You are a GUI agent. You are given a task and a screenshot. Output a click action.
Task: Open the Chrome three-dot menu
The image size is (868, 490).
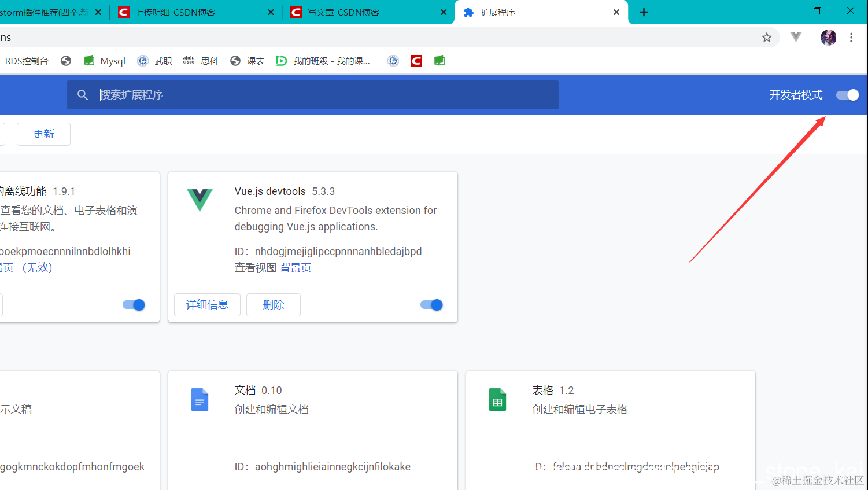[851, 37]
